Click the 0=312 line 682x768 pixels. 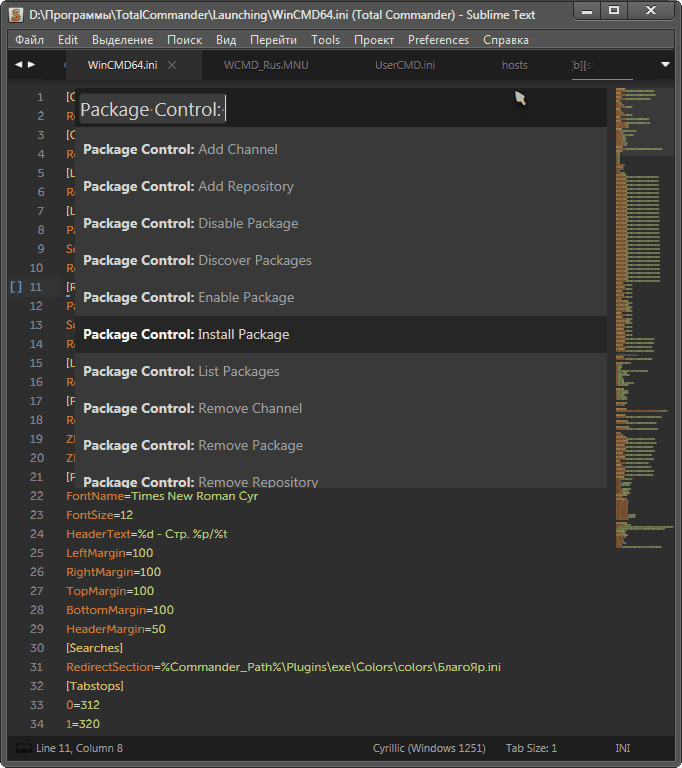(83, 705)
